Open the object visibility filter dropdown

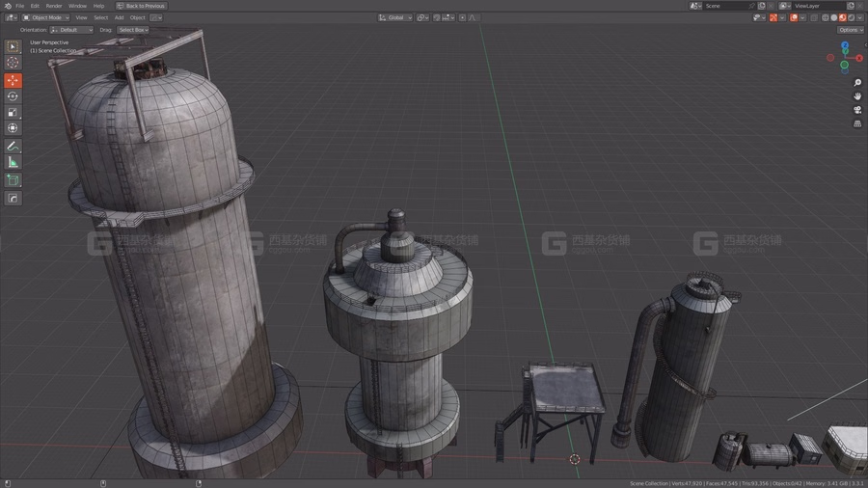(759, 17)
